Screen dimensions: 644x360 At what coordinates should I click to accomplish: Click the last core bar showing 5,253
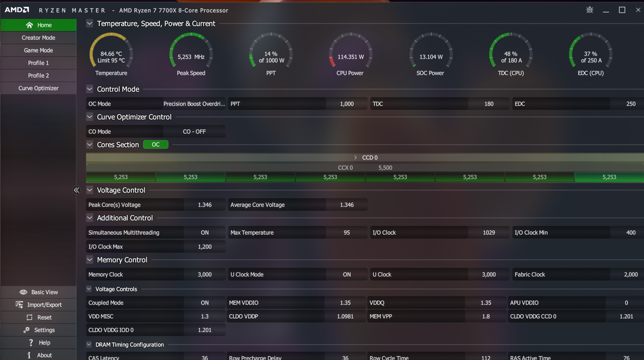click(609, 177)
